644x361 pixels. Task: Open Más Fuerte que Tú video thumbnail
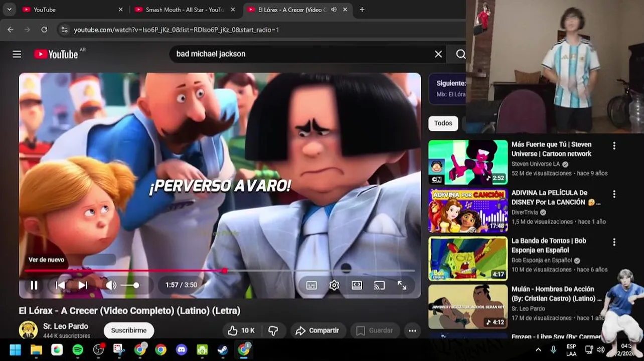point(468,162)
